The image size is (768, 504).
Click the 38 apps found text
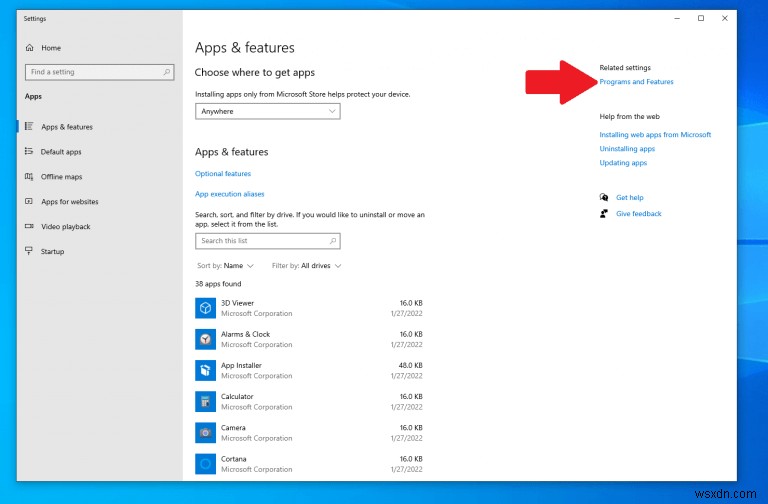coord(218,284)
